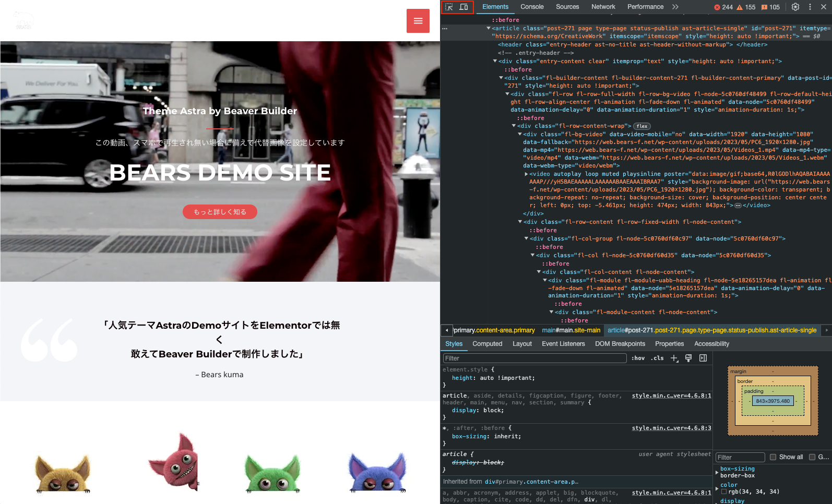Enable the Group checkbox beside Show all

coord(812,457)
